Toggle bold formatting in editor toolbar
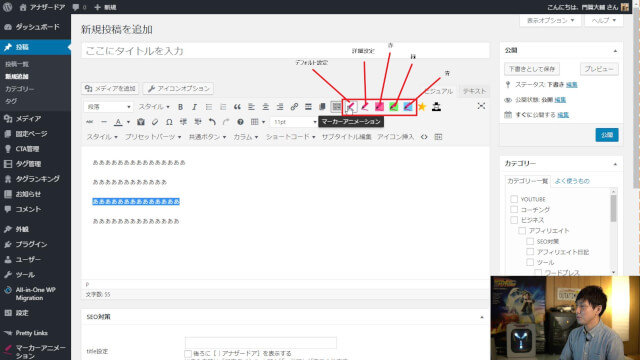This screenshot has height=360, width=640. tap(180, 107)
